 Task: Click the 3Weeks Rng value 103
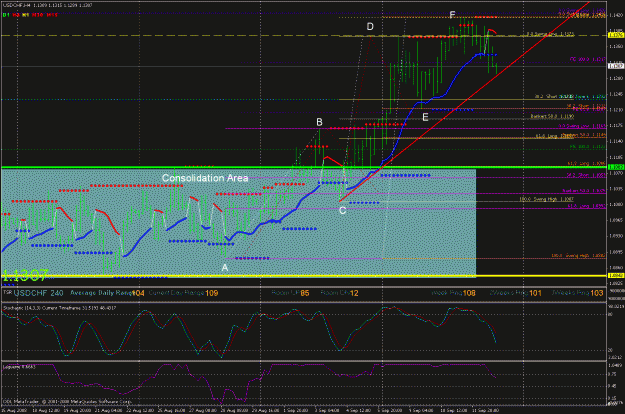point(597,293)
